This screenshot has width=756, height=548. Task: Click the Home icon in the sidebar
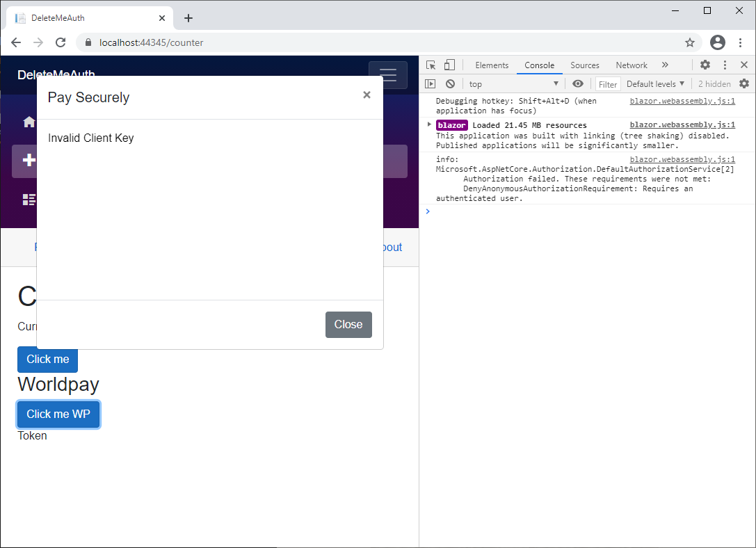(29, 121)
